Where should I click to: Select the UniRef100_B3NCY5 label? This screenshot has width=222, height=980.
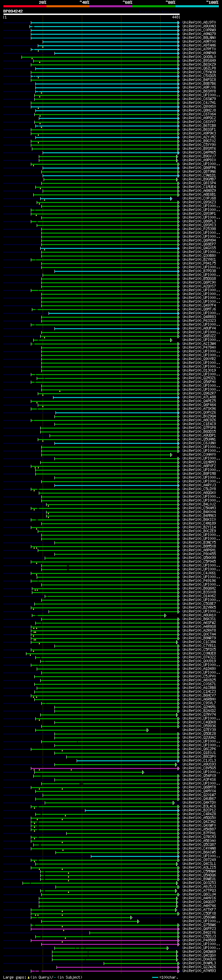[x=199, y=543]
